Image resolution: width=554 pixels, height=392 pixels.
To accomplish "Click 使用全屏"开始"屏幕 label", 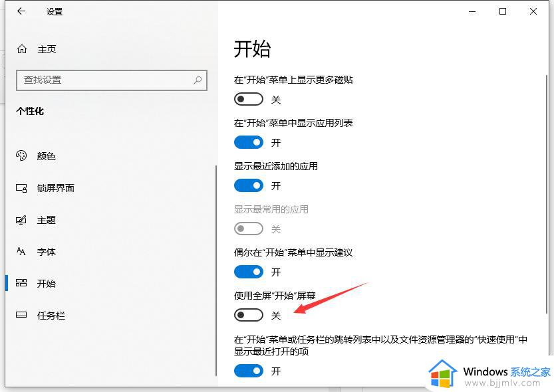I will point(275,296).
